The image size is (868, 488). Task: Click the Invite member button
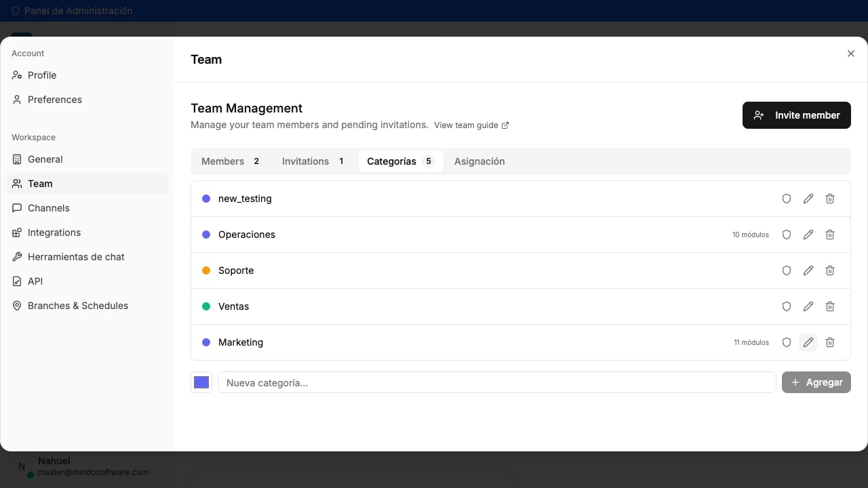797,115
